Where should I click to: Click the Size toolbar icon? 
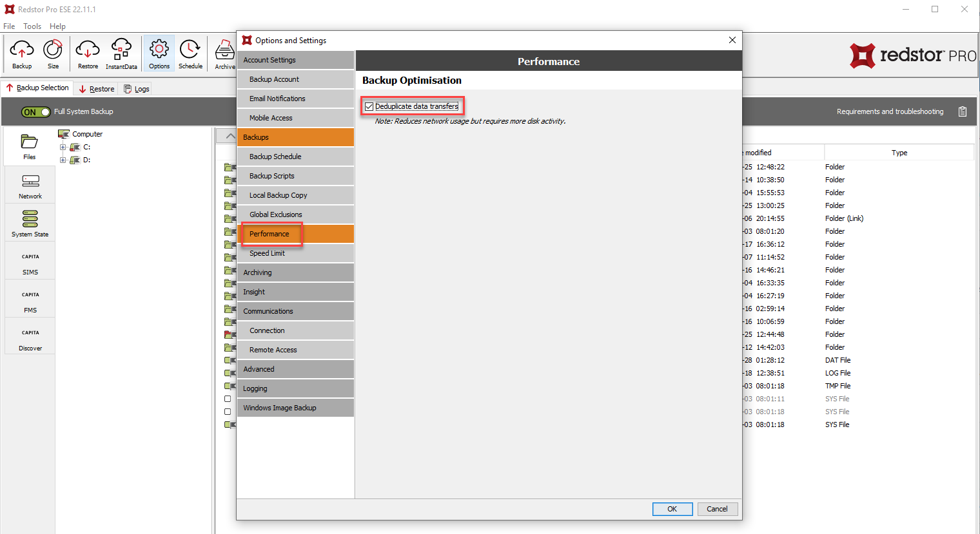pyautogui.click(x=53, y=53)
